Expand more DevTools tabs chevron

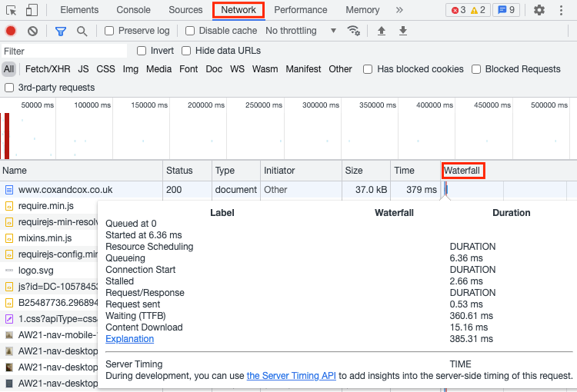pyautogui.click(x=399, y=10)
